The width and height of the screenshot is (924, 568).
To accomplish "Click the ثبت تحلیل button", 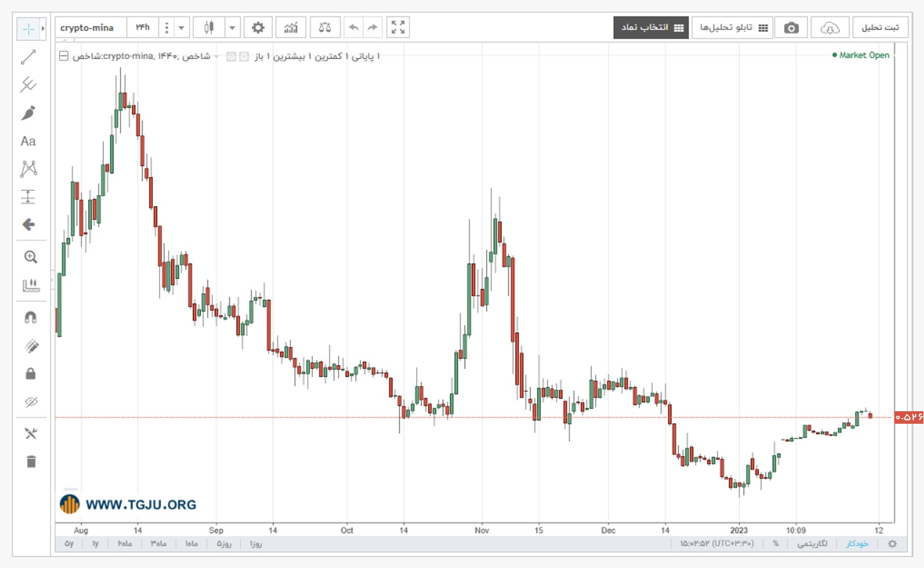I will click(880, 28).
